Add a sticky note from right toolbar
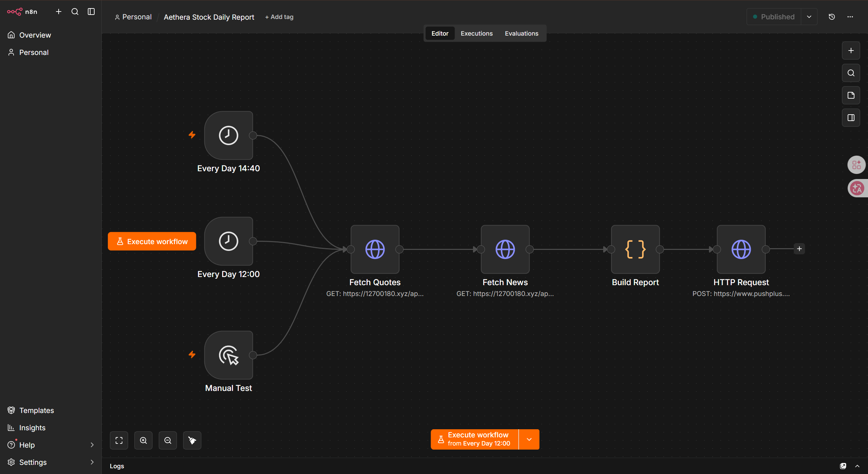868x474 pixels. point(851,95)
